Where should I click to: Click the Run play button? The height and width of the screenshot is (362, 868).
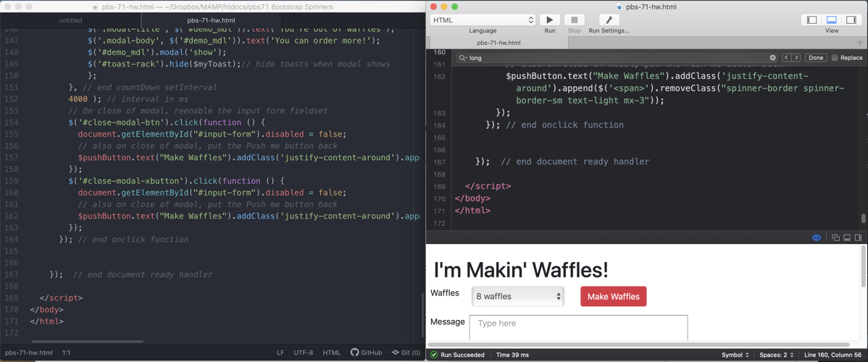coord(549,20)
